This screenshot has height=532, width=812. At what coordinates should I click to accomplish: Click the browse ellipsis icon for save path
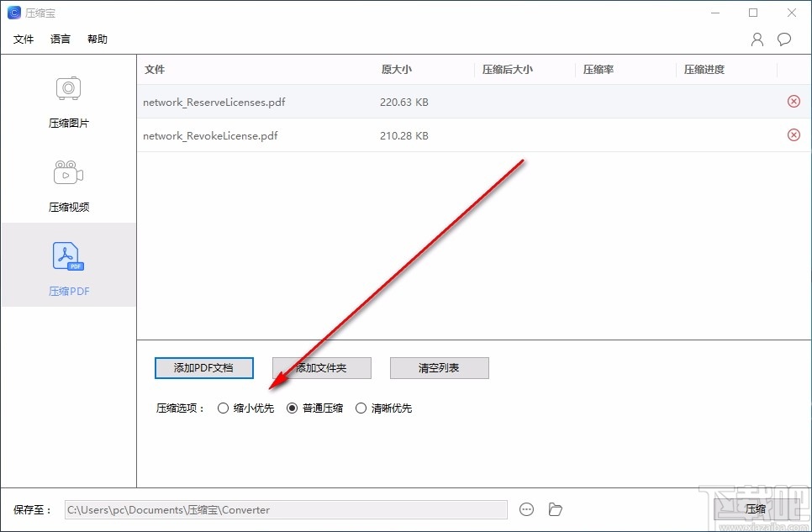click(527, 509)
